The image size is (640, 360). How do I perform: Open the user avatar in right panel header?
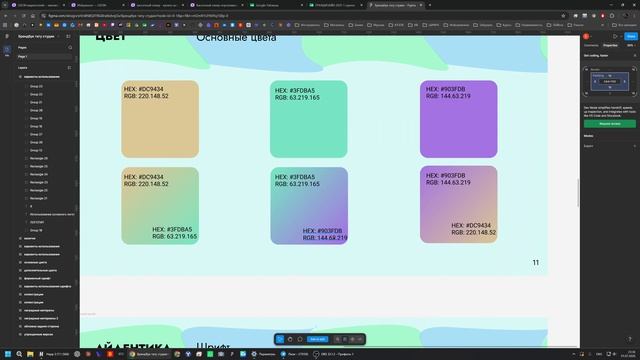[586, 36]
